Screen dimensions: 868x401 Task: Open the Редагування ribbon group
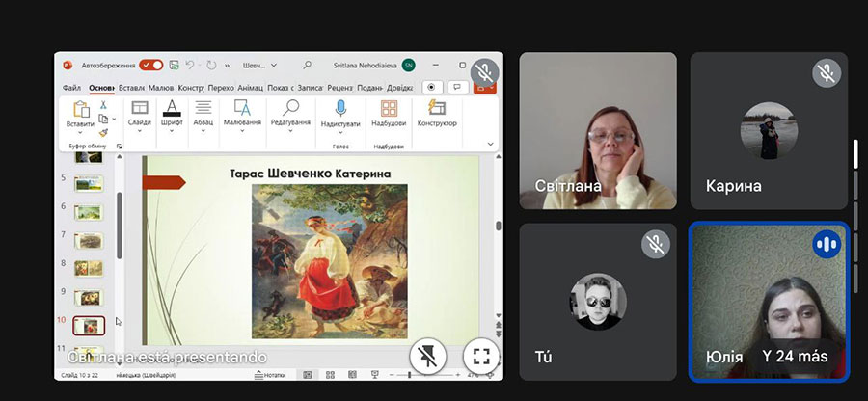point(290,118)
